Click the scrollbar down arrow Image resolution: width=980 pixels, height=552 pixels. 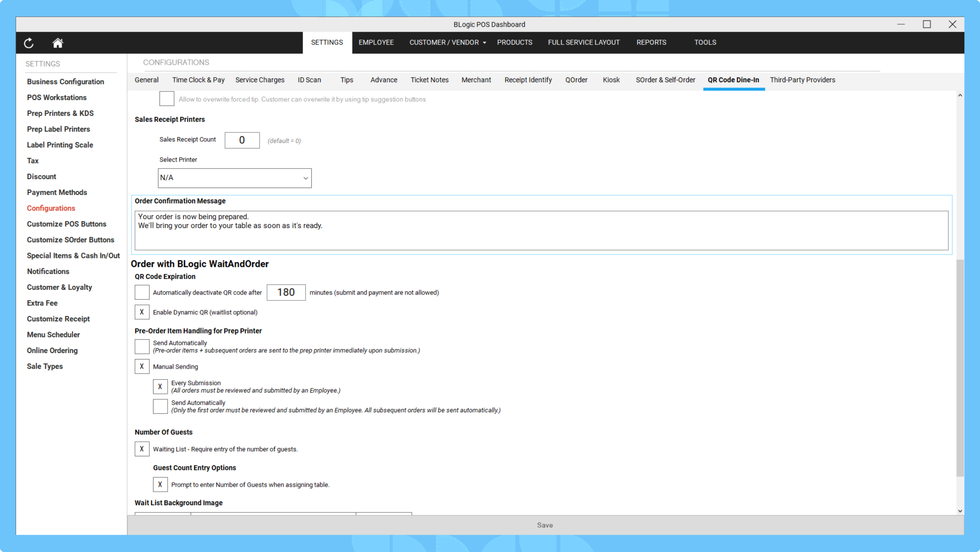pos(960,511)
